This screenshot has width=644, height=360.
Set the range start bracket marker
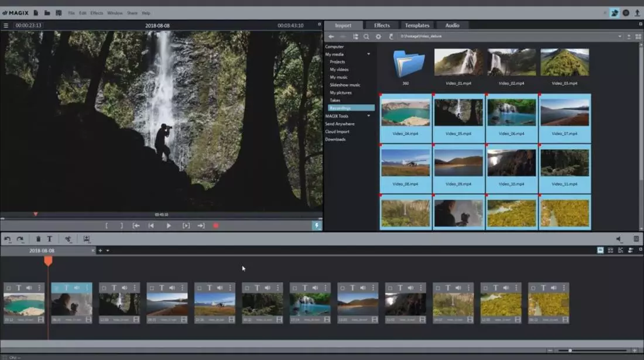tap(107, 225)
